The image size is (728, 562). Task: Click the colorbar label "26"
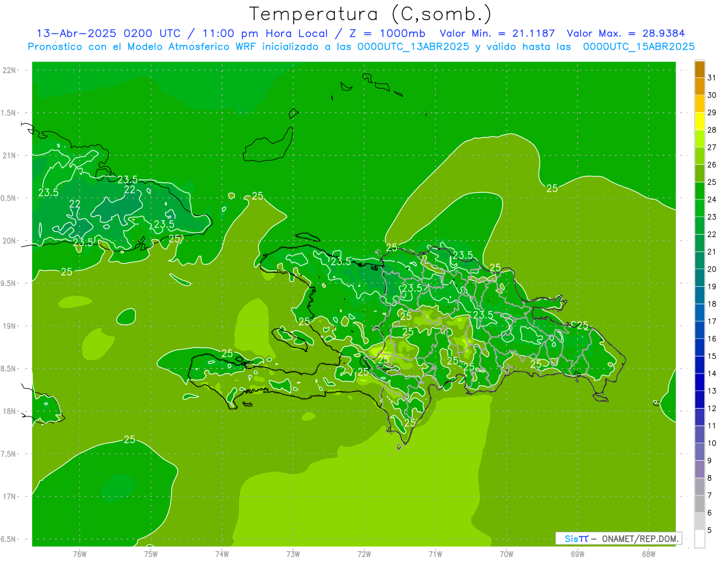712,164
